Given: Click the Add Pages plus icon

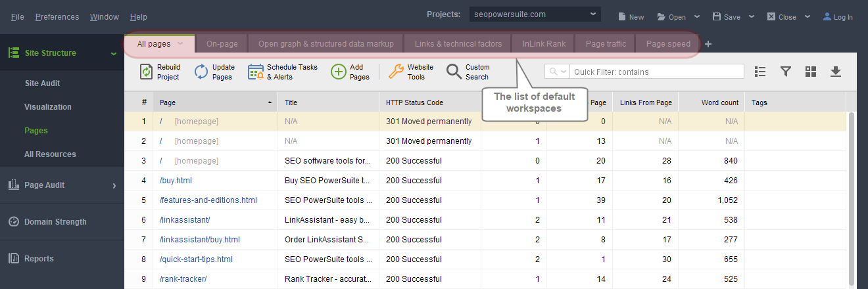Looking at the screenshot, I should coord(339,72).
